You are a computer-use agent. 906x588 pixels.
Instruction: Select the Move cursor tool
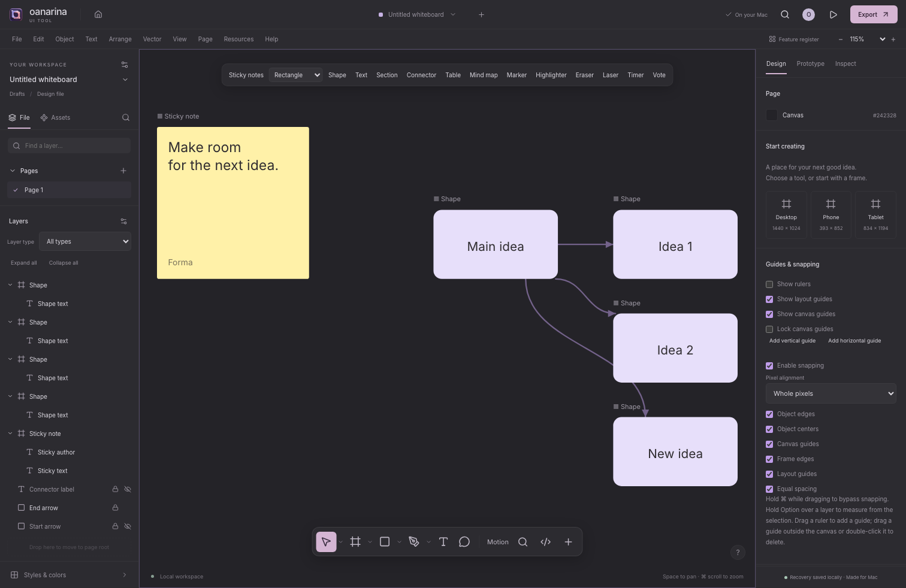[x=326, y=542]
